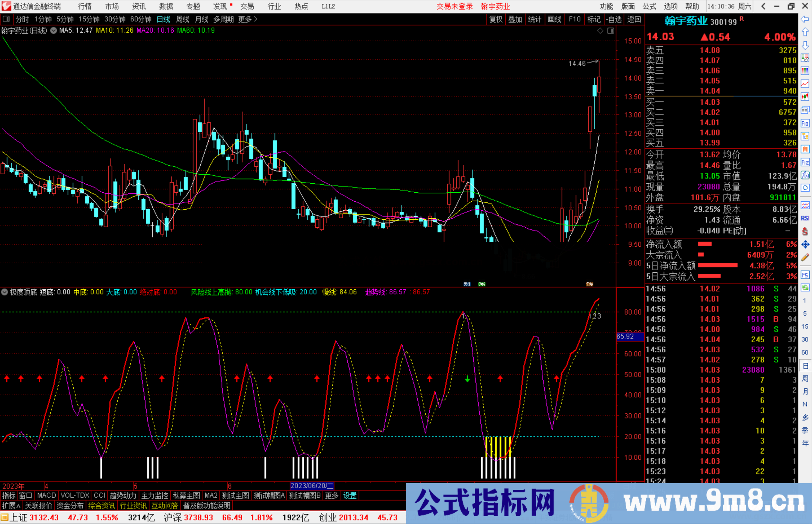Open the F10 company info icon on right sidebar
This screenshot has height=524, width=812.
pos(805,123)
